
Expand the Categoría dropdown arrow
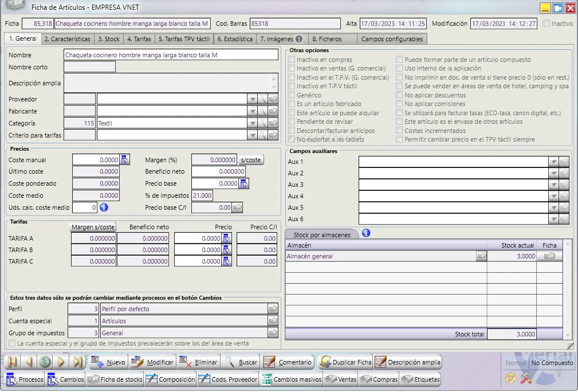coord(252,123)
